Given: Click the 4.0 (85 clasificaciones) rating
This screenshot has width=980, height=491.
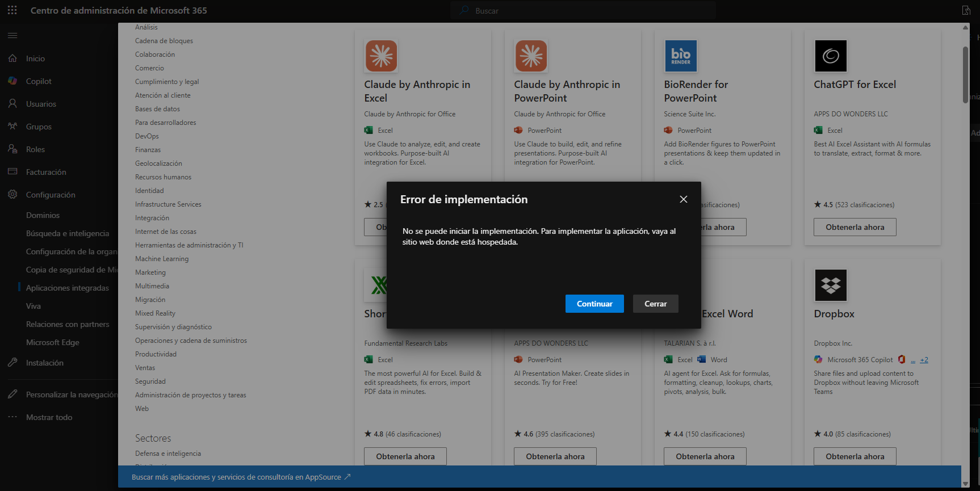Looking at the screenshot, I should (x=853, y=434).
